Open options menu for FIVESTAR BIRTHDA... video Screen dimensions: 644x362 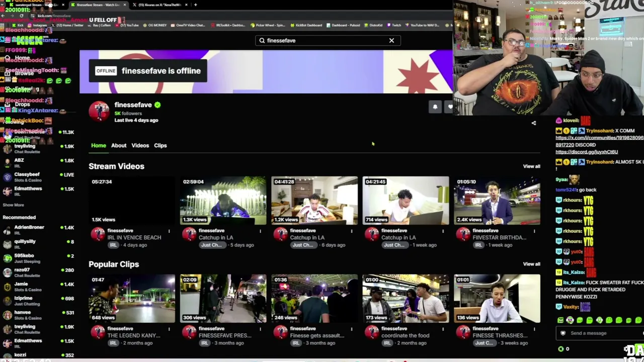point(534,231)
